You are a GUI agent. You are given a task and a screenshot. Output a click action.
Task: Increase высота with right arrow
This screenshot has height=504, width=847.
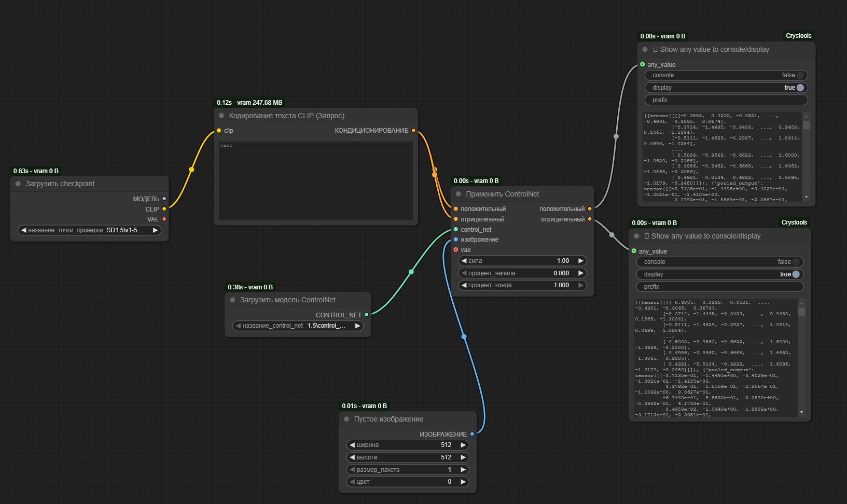(x=463, y=457)
